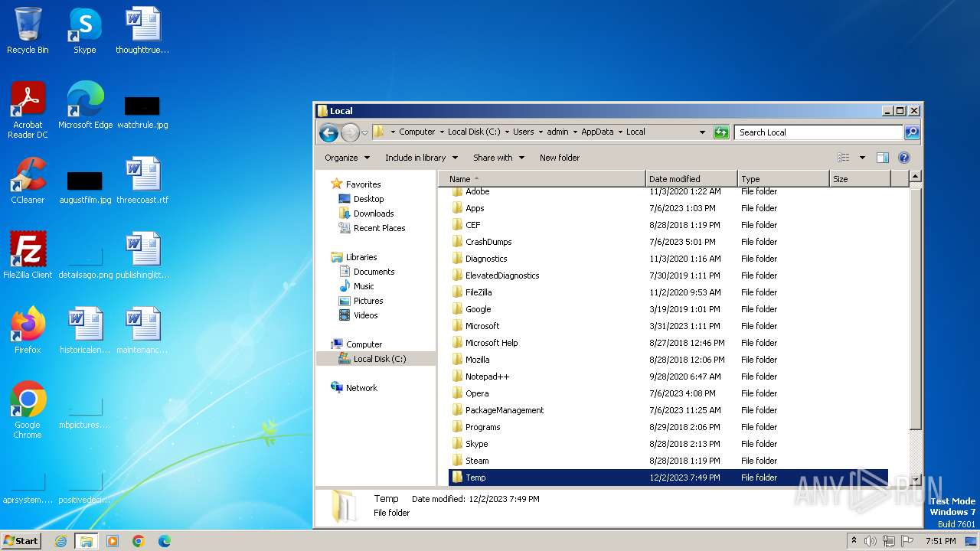Image resolution: width=980 pixels, height=551 pixels.
Task: Open recent pages dropdown arrow
Action: click(x=365, y=132)
